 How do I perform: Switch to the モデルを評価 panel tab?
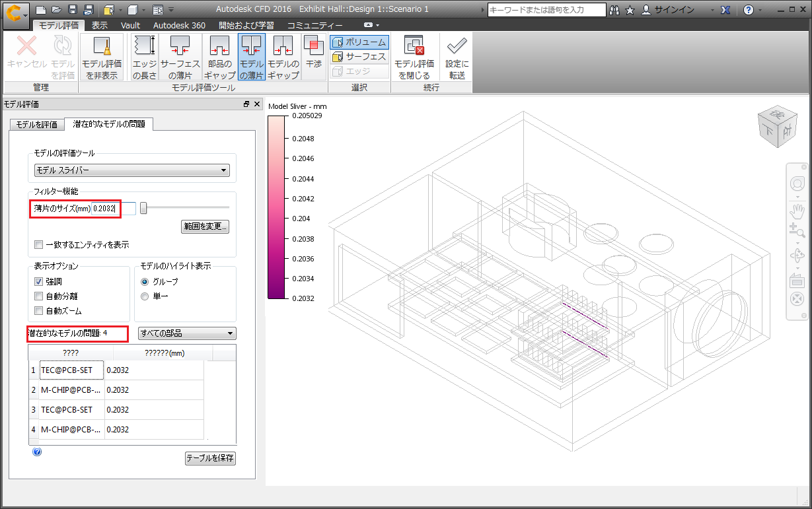click(37, 124)
